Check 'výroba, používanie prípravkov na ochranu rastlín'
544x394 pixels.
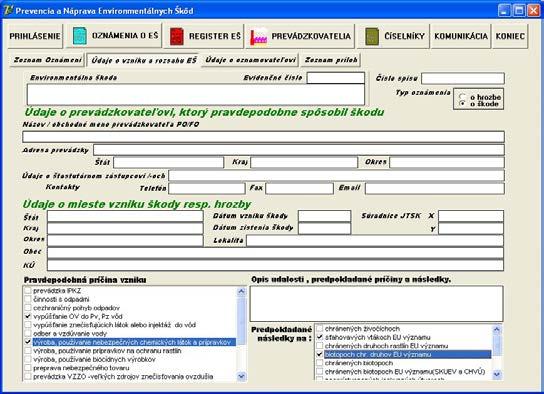(28, 351)
